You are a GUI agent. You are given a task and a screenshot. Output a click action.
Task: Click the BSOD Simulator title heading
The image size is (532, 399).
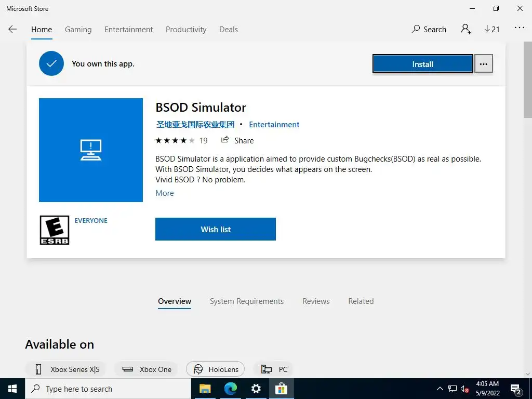(x=201, y=107)
